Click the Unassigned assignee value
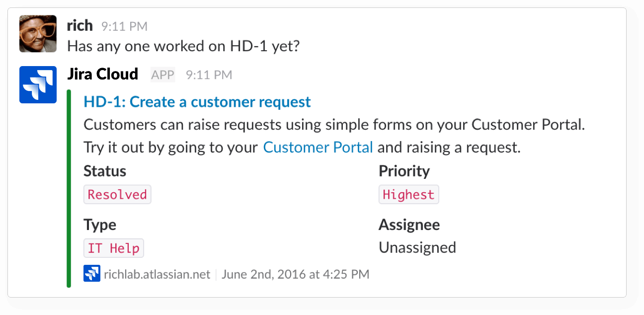The width and height of the screenshot is (644, 315). click(x=417, y=247)
